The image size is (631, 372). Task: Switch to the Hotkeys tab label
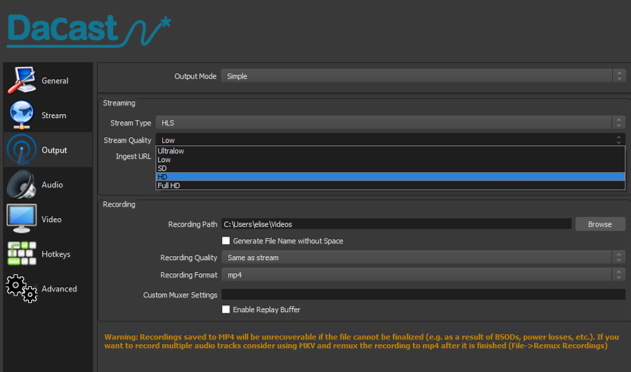coord(56,254)
